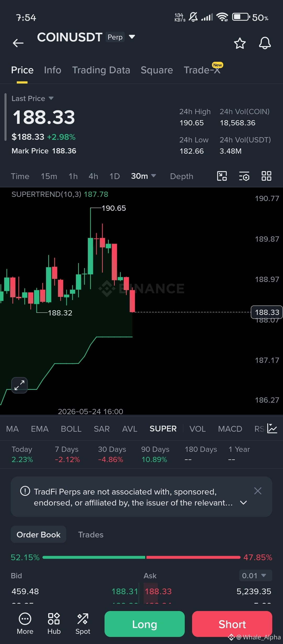Tap the ask price 188.33 in order book
This screenshot has height=644, width=283.
coord(158,591)
